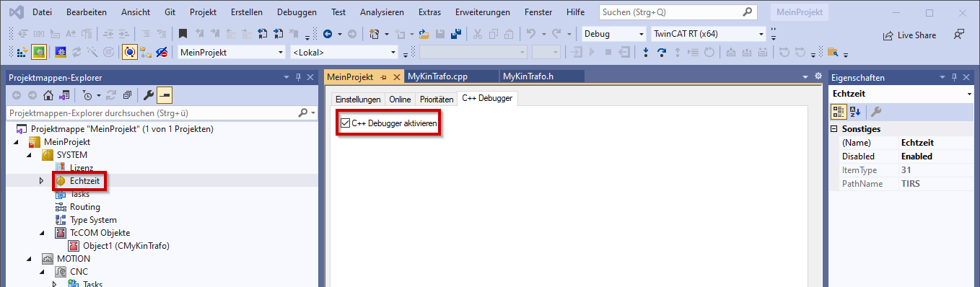
Task: Click the Find in Files folder icon
Action: pyautogui.click(x=833, y=52)
